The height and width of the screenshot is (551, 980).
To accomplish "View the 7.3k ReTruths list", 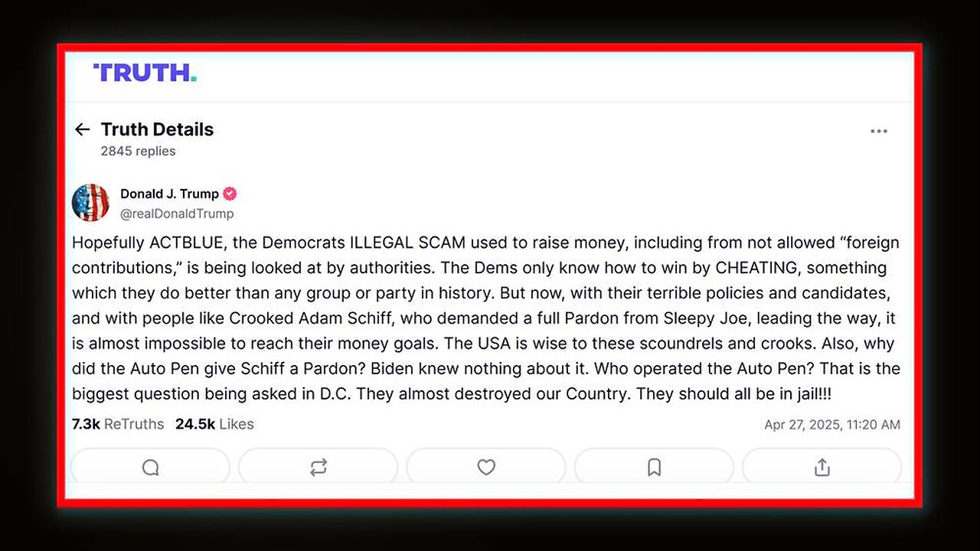I will (x=118, y=424).
